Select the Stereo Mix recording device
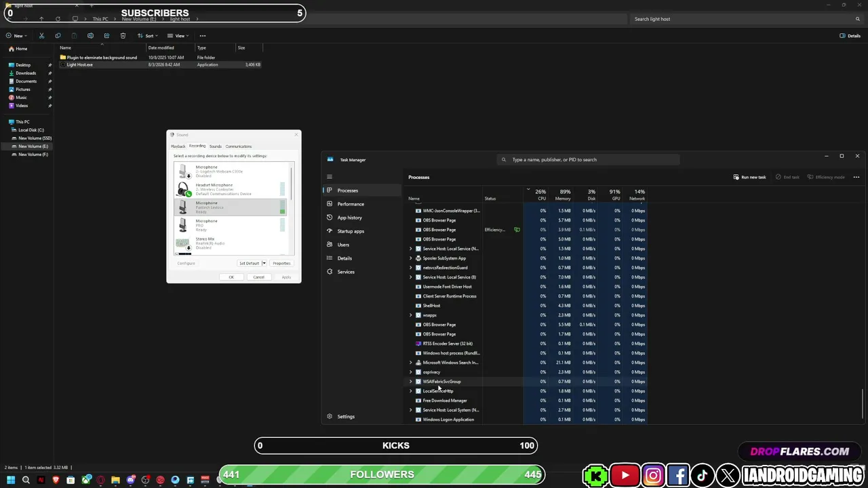This screenshot has width=868, height=488. click(x=231, y=243)
